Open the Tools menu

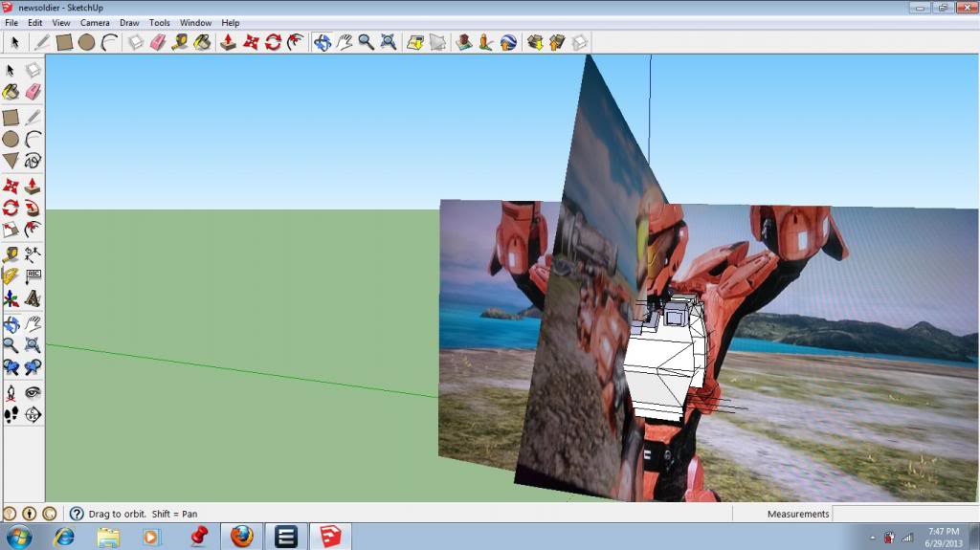click(x=160, y=23)
